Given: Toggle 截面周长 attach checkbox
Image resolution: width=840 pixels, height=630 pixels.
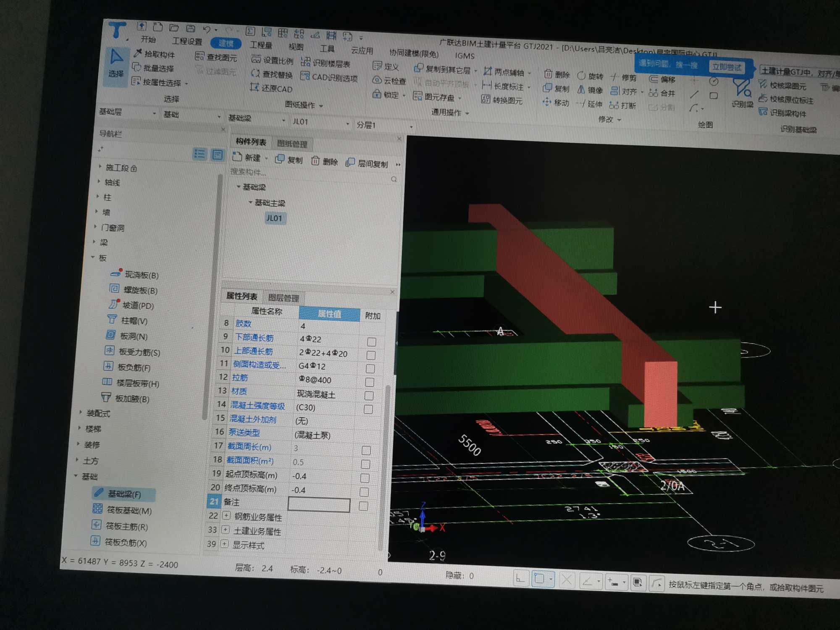Looking at the screenshot, I should (366, 450).
